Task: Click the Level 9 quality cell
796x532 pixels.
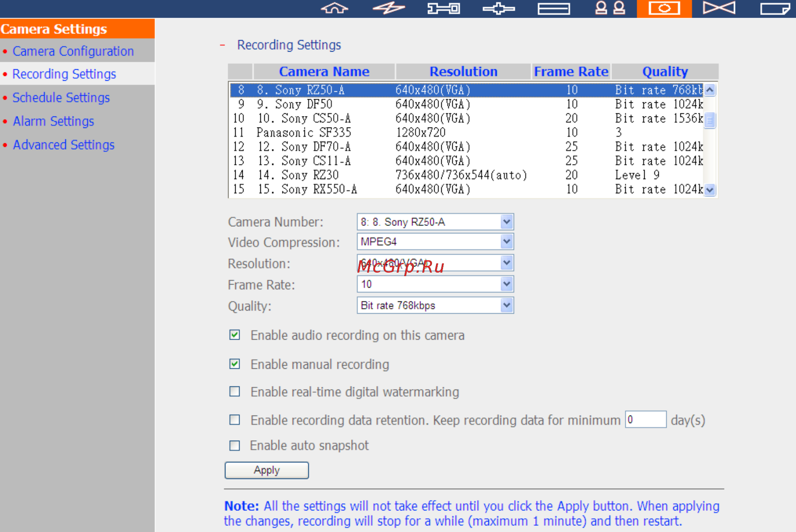Action: click(637, 175)
